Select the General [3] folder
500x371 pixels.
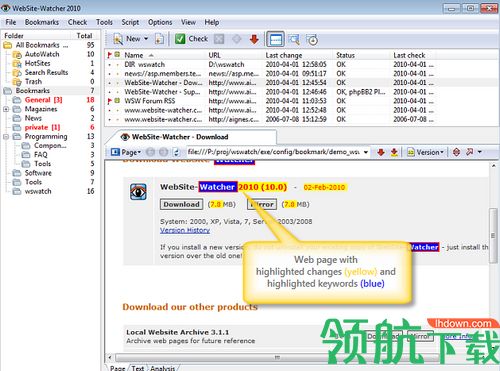pyautogui.click(x=43, y=100)
